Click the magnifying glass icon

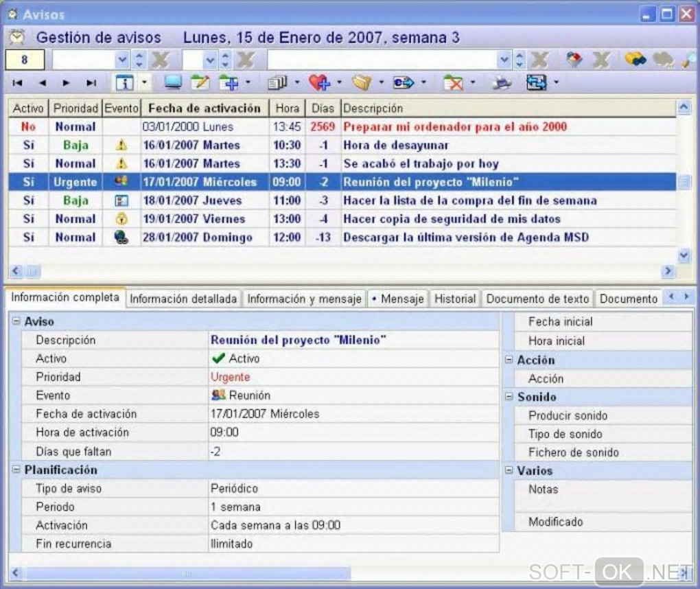pyautogui.click(x=690, y=60)
